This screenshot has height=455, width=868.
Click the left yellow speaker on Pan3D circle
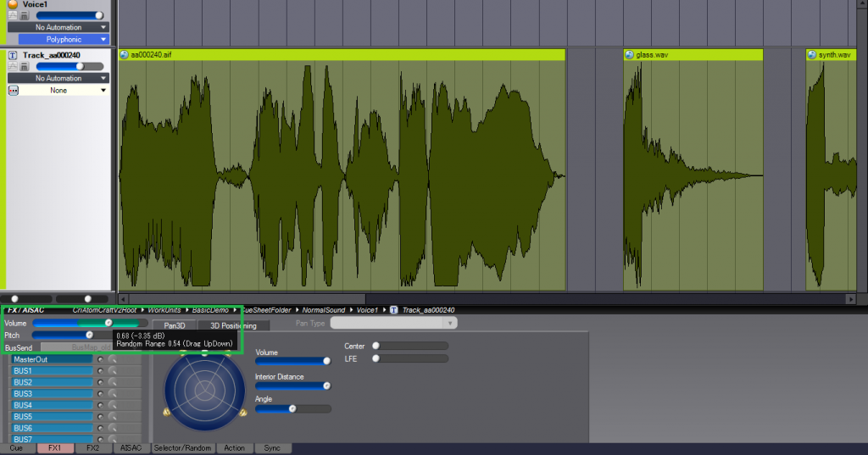(167, 412)
